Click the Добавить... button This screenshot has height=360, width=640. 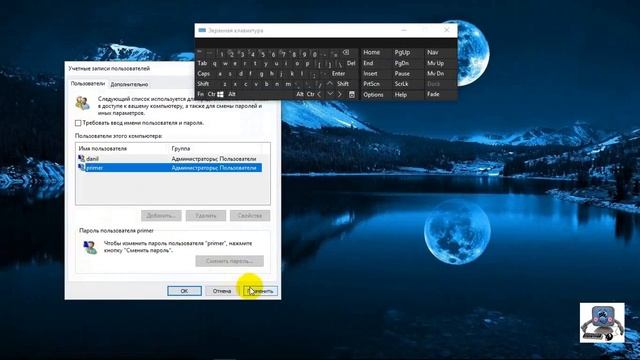coord(161,216)
